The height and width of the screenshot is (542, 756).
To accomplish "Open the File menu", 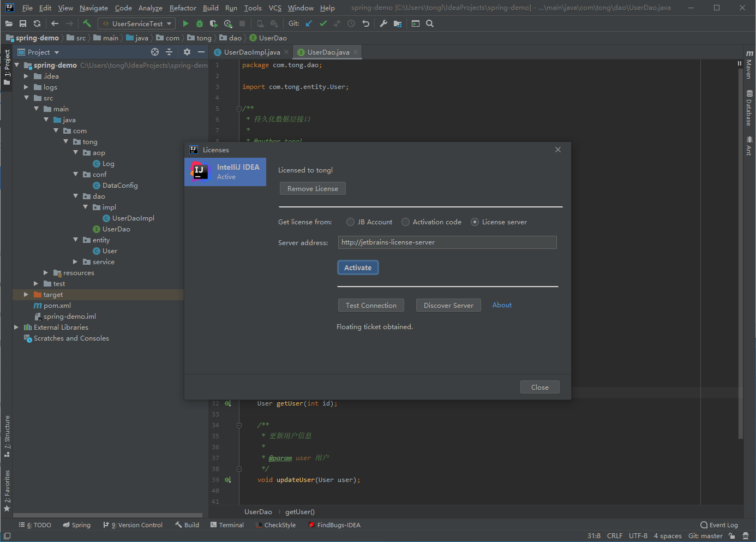I will pyautogui.click(x=27, y=8).
